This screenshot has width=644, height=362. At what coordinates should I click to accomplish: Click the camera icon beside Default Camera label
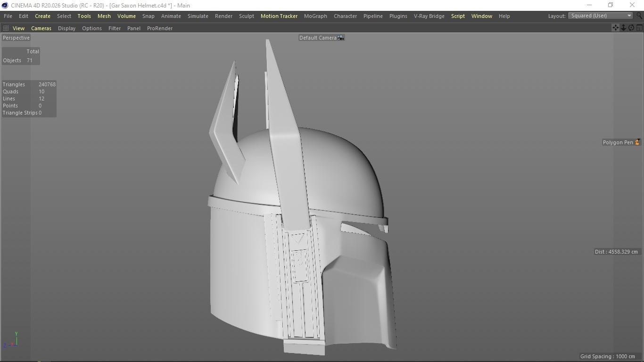340,37
